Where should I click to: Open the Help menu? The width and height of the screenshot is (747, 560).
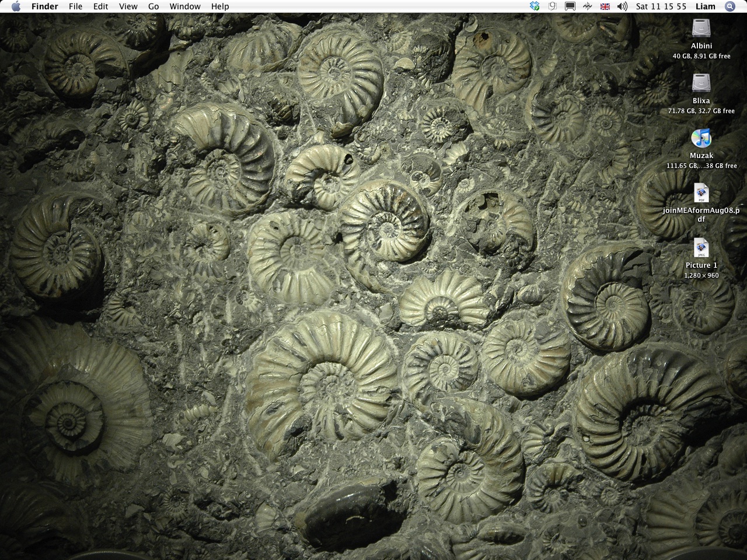(x=220, y=6)
